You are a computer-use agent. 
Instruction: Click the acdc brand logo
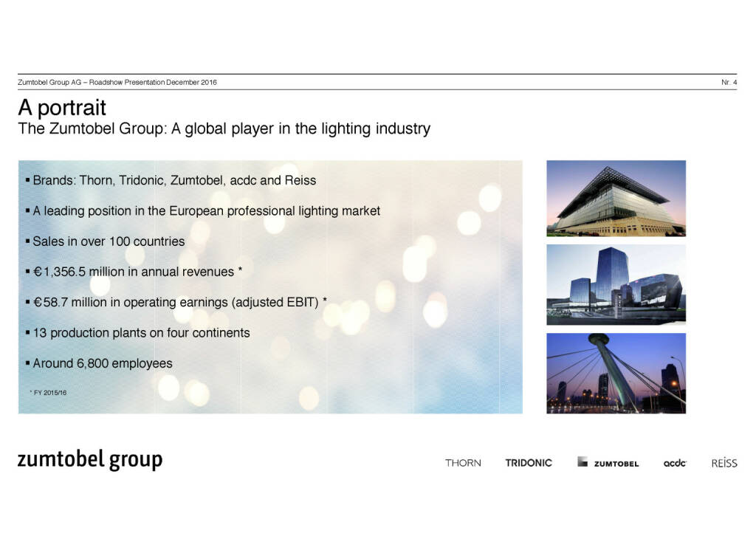[x=675, y=463]
